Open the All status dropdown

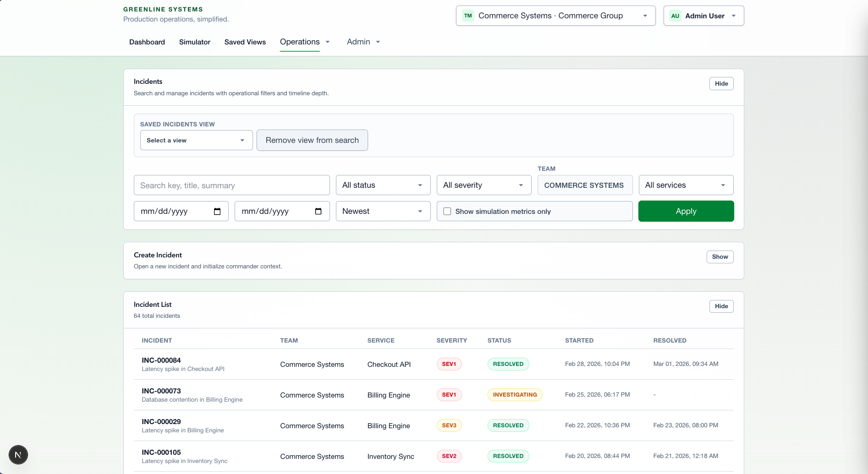click(383, 185)
